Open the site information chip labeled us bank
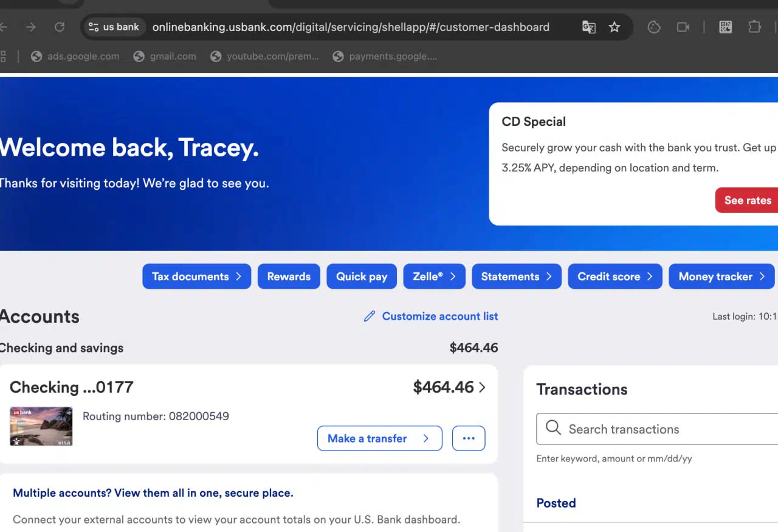778x532 pixels. (114, 27)
